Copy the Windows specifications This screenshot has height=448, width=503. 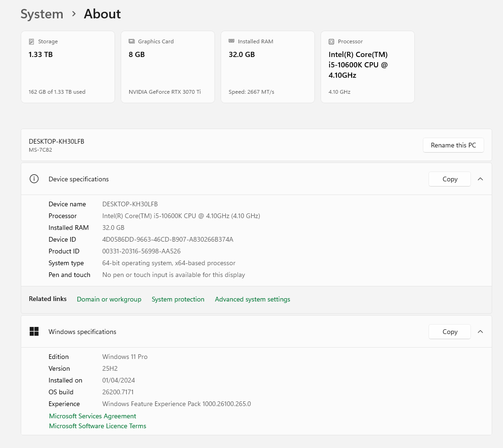(x=450, y=332)
